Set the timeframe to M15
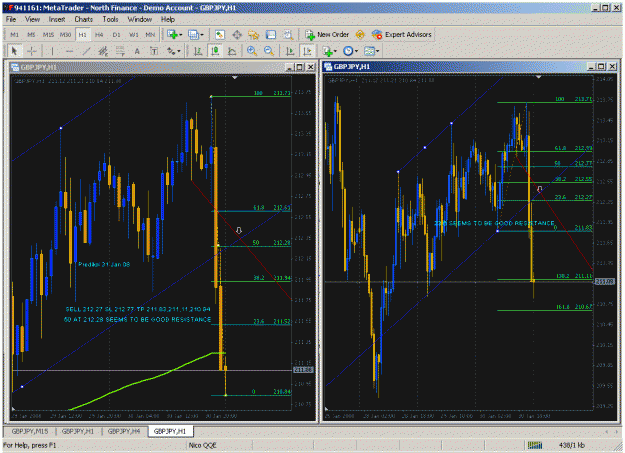 tap(48, 35)
